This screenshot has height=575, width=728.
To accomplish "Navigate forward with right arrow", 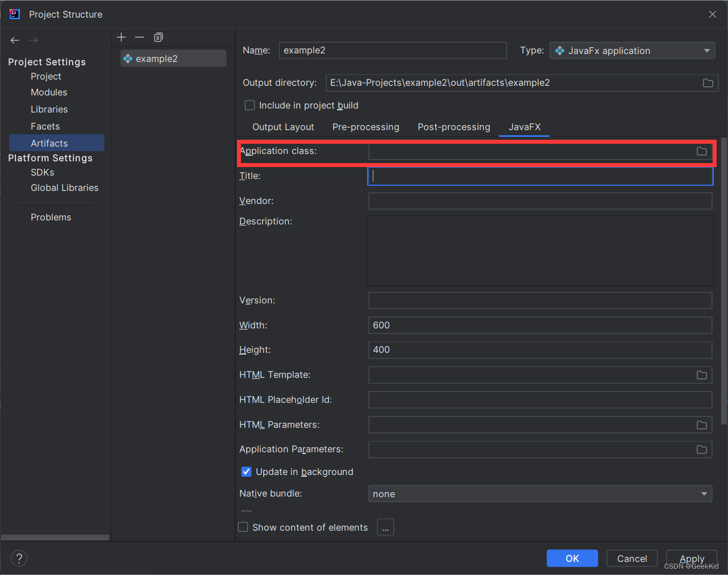I will point(34,40).
